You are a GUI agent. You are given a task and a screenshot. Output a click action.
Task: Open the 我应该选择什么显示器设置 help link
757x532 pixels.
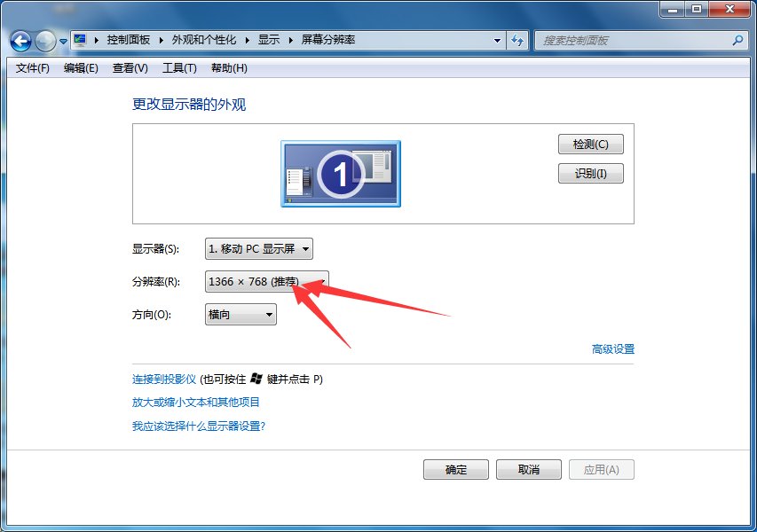(x=199, y=426)
